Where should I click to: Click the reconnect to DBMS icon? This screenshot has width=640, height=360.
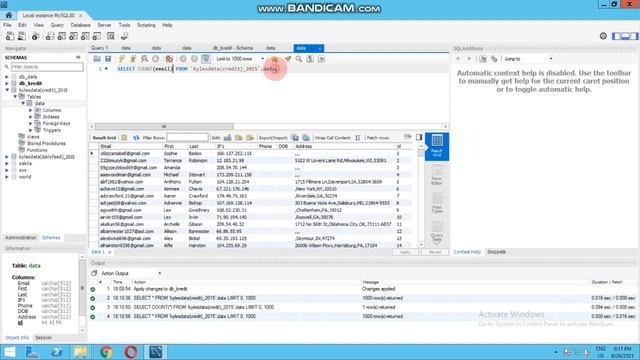[124, 36]
